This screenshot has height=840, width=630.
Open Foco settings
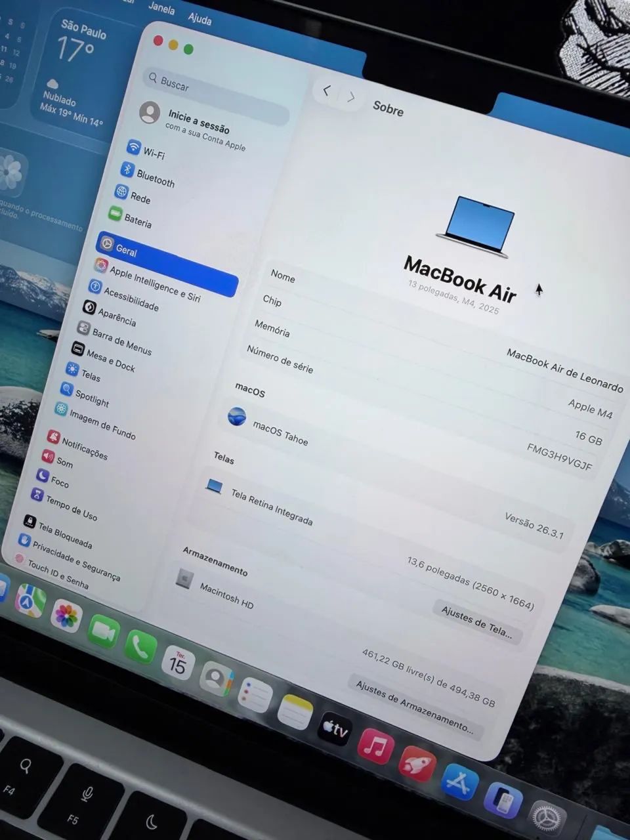click(x=52, y=479)
